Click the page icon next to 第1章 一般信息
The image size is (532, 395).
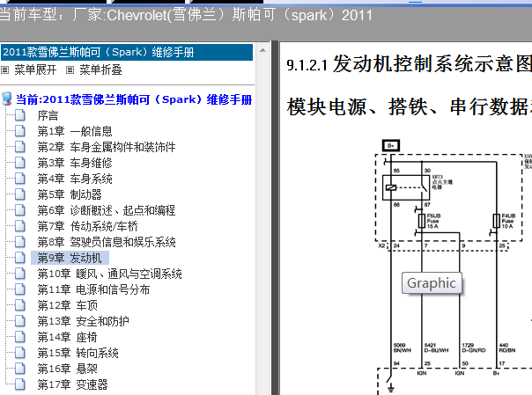(x=20, y=131)
